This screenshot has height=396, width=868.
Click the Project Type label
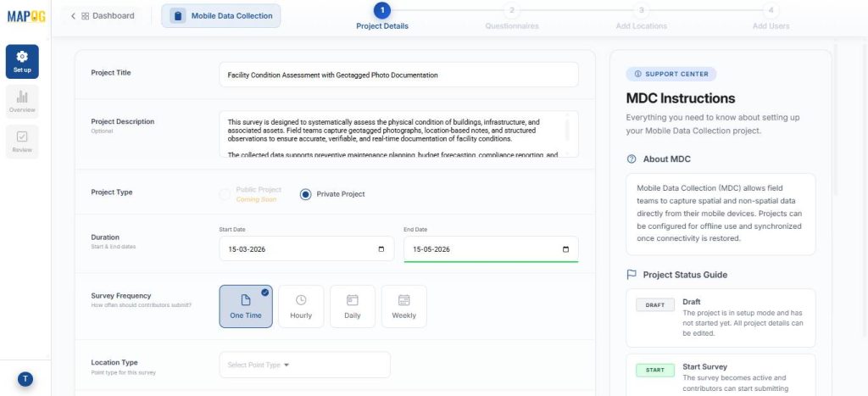click(x=112, y=192)
